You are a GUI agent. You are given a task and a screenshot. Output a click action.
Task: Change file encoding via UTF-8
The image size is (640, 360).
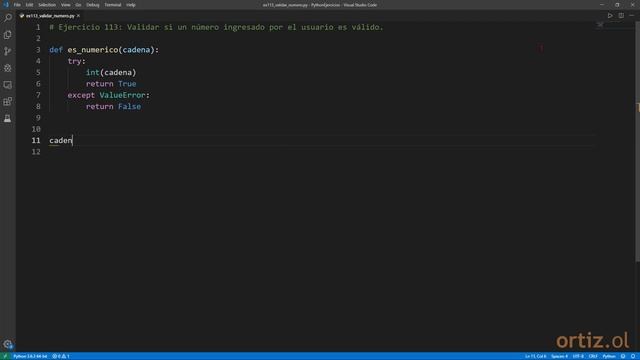[x=578, y=356]
